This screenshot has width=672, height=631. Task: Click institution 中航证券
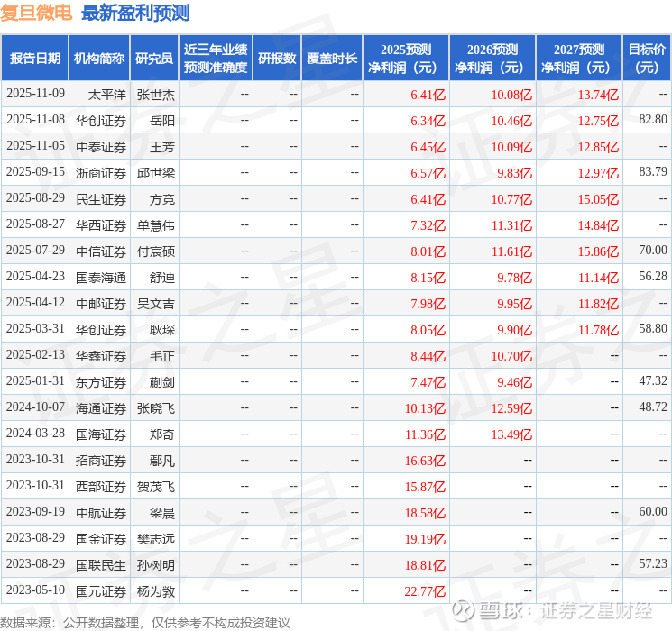[101, 513]
